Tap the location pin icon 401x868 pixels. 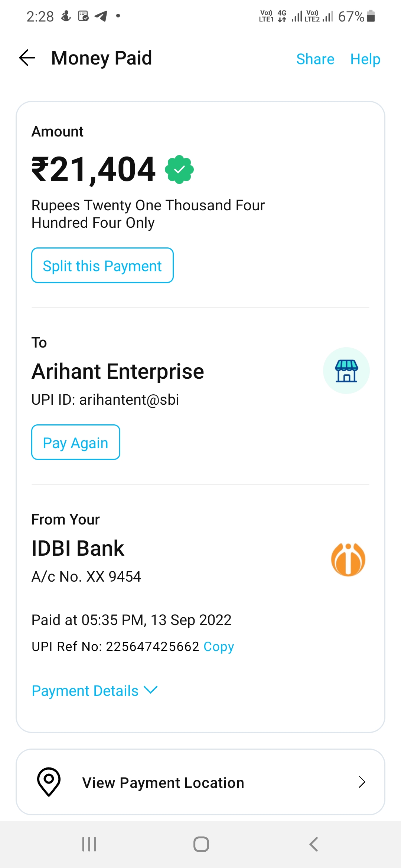tap(49, 782)
